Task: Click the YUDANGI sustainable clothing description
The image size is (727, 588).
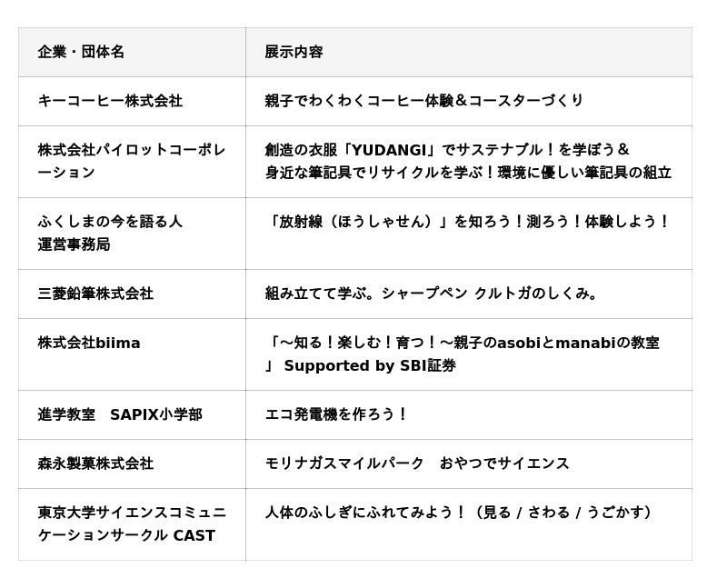Action: coord(447,150)
